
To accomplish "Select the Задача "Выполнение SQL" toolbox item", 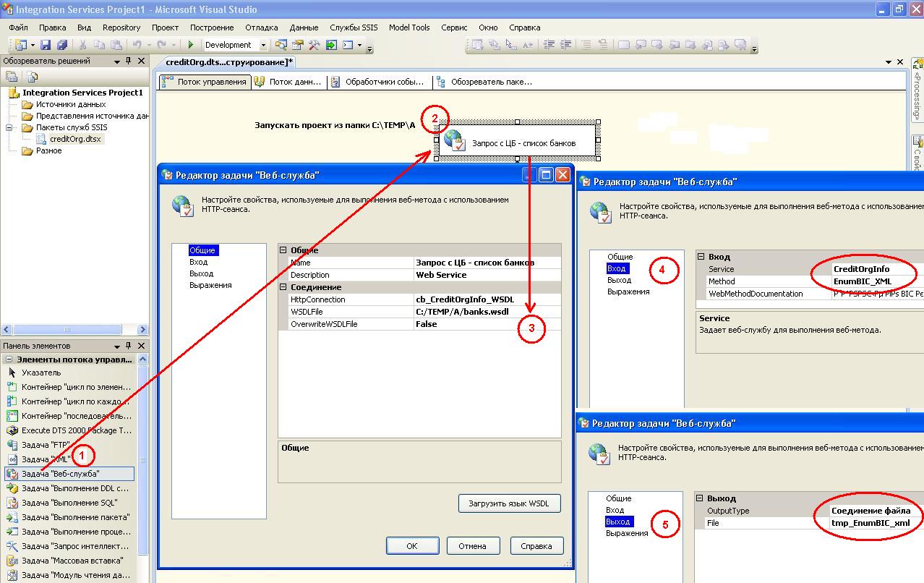I will 69,503.
